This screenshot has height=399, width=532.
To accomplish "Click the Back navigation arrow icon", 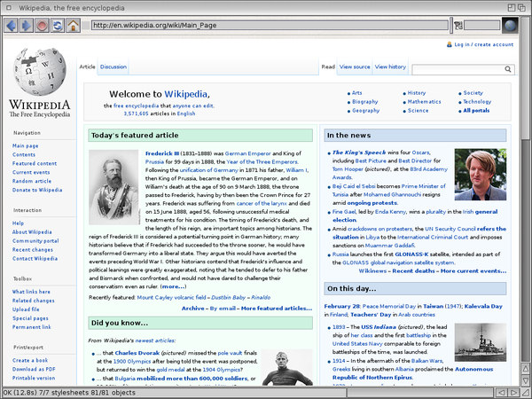I will tap(11, 25).
